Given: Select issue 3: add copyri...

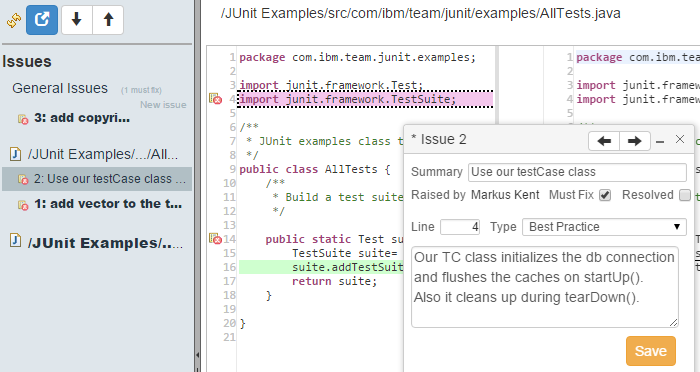Looking at the screenshot, I should (x=82, y=118).
